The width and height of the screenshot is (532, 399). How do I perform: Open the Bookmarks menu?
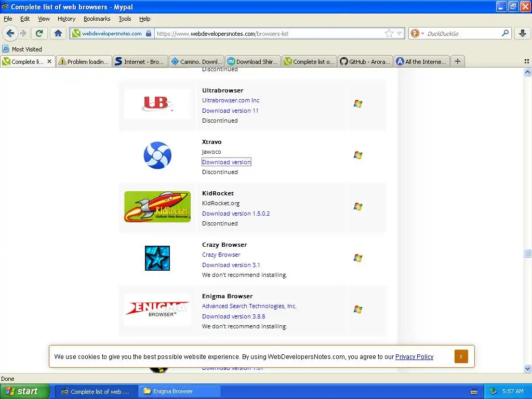click(97, 19)
